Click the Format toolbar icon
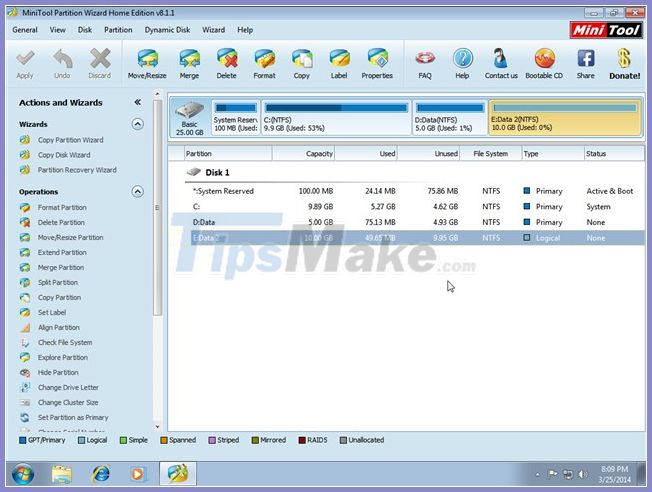 264,64
